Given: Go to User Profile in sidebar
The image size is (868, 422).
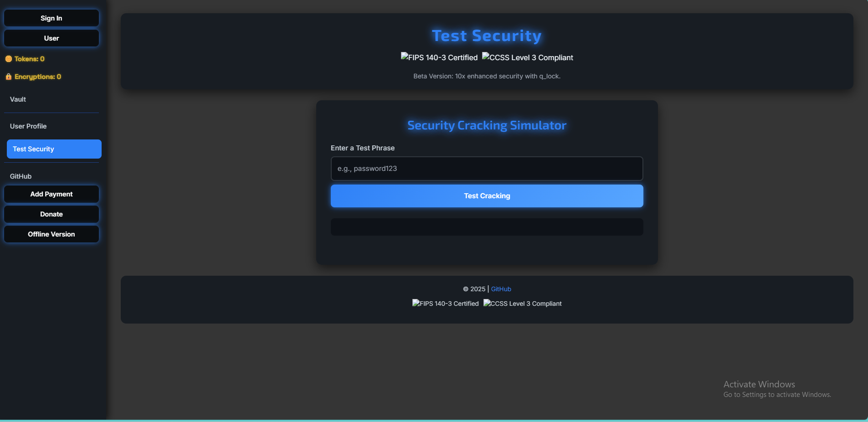Looking at the screenshot, I should tap(28, 126).
